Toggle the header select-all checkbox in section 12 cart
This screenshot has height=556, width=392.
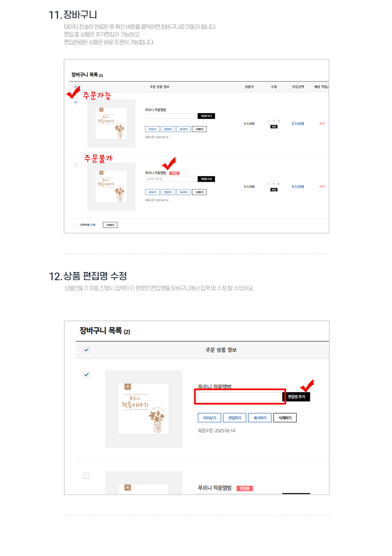[x=87, y=350]
